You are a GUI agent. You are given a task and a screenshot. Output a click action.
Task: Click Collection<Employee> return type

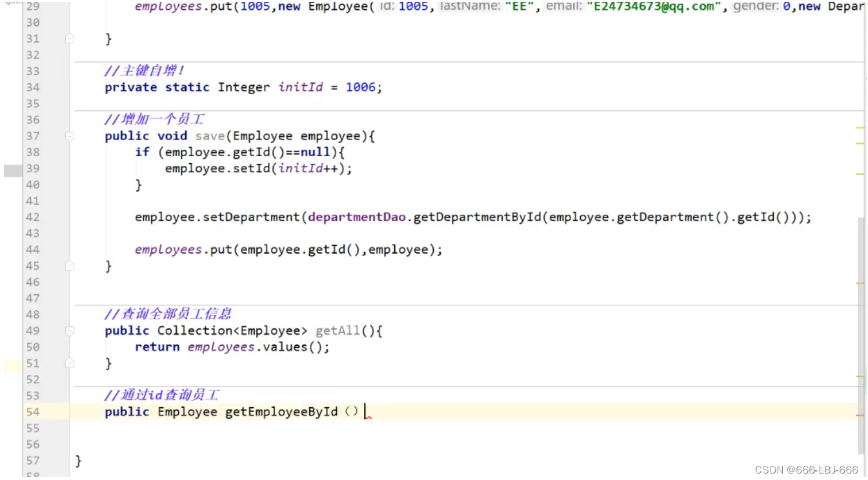[x=232, y=331]
